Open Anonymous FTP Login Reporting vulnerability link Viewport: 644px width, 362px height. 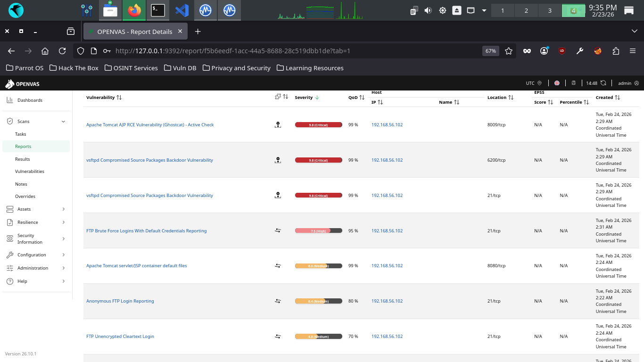tap(120, 301)
